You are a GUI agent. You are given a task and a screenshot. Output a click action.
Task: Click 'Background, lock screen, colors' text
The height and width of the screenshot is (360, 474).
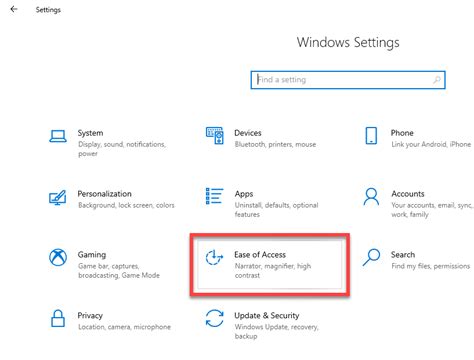(126, 205)
